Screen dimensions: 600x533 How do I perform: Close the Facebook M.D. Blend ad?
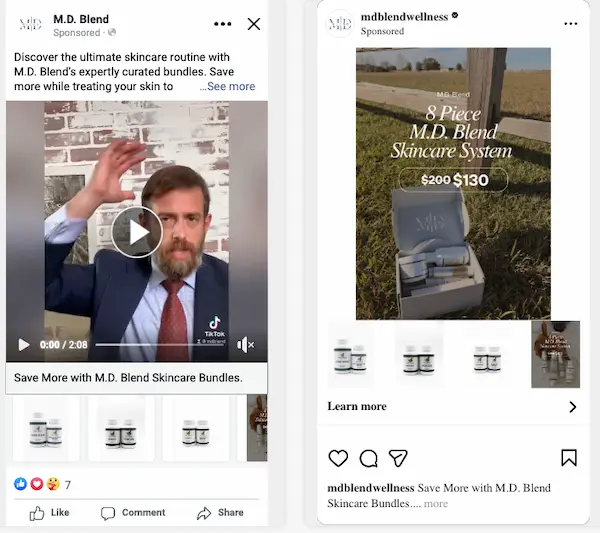coord(254,24)
